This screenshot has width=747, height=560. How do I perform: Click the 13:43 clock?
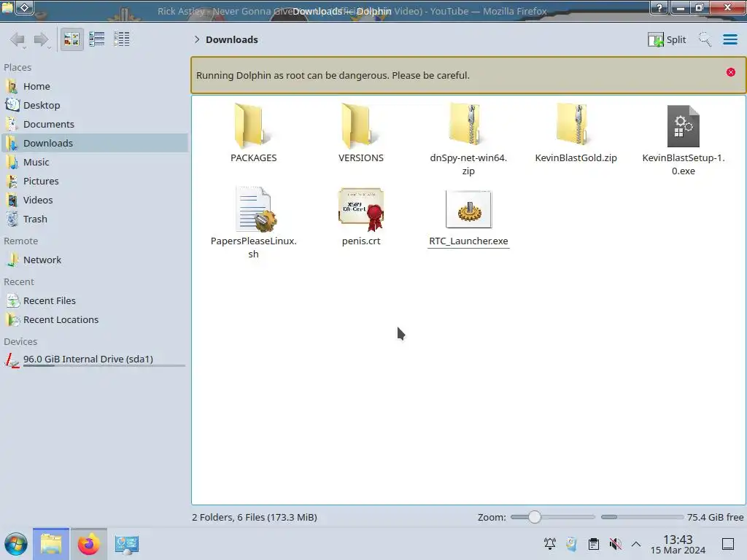point(678,540)
